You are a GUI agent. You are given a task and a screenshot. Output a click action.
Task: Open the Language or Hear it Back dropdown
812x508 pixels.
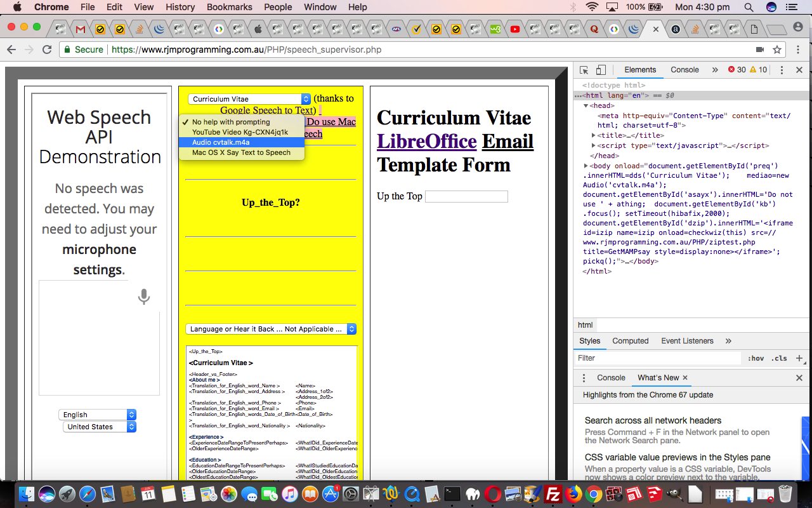(x=271, y=329)
